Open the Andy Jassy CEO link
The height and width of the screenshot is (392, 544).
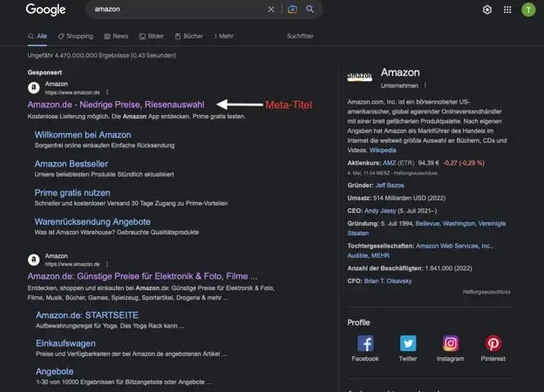coord(380,211)
